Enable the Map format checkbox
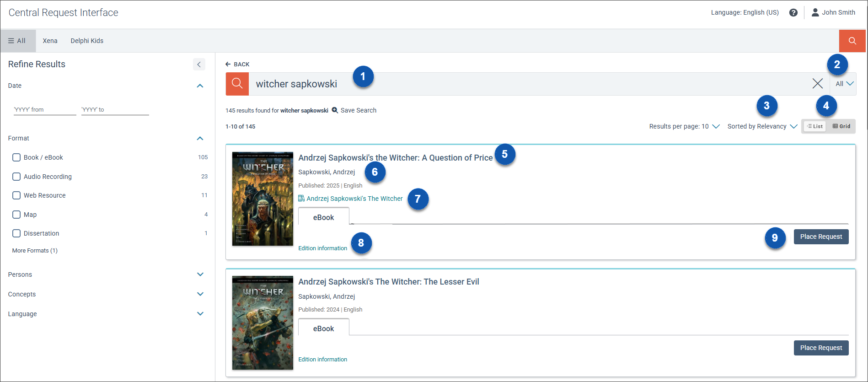 (16, 215)
